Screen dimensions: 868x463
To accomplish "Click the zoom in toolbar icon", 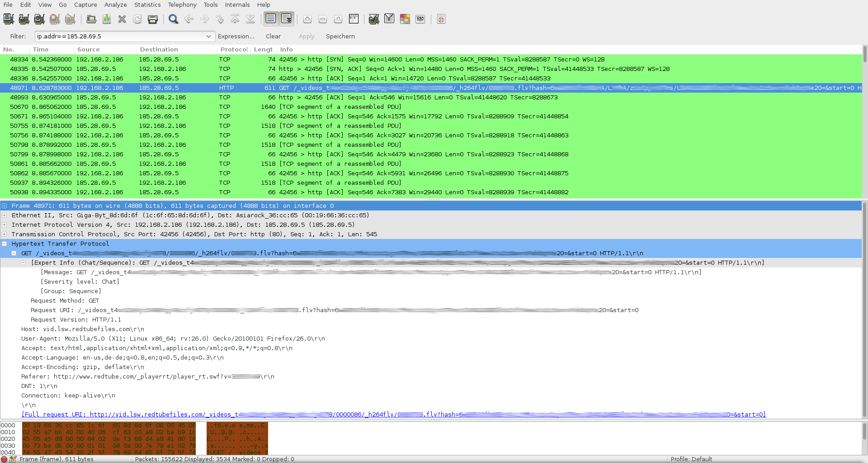I will tap(307, 19).
